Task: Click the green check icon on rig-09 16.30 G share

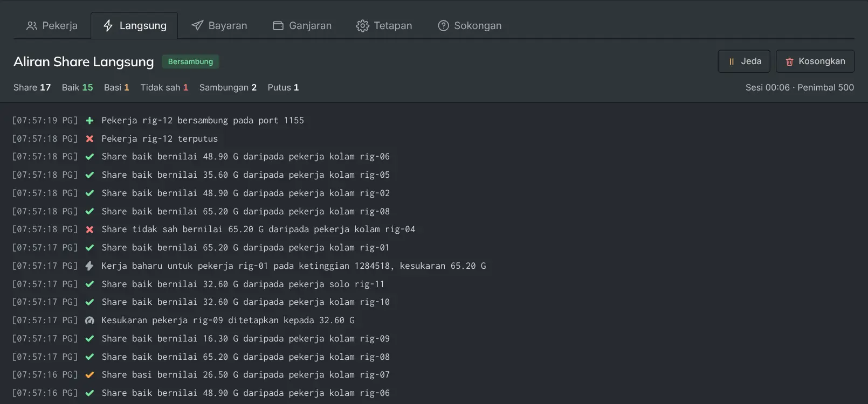Action: pos(89,339)
